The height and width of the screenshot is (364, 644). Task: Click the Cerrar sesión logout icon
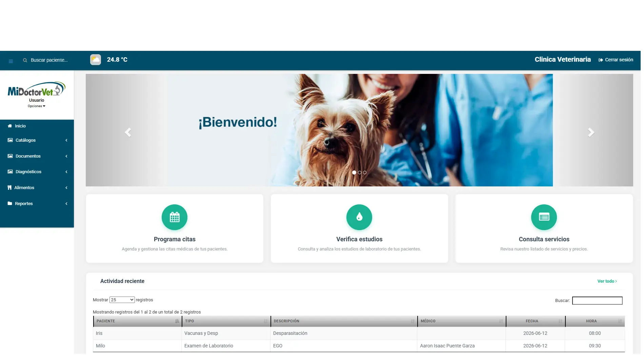601,60
